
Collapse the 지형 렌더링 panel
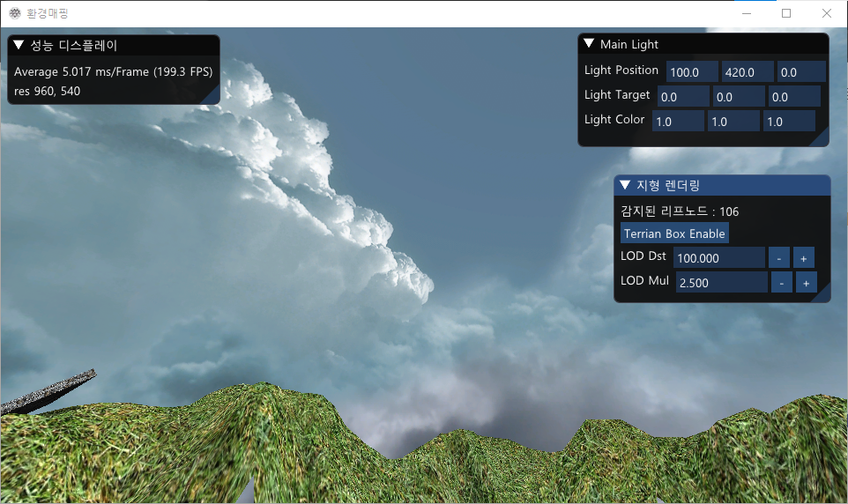tap(625, 185)
